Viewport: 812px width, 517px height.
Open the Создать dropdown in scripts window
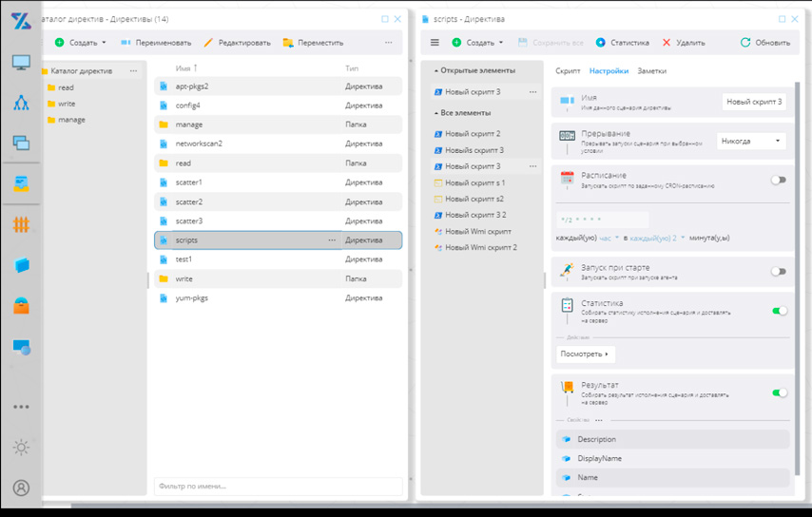tap(477, 43)
